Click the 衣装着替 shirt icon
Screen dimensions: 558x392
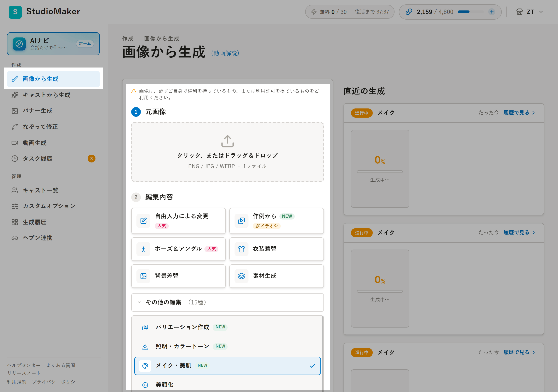[241, 249]
